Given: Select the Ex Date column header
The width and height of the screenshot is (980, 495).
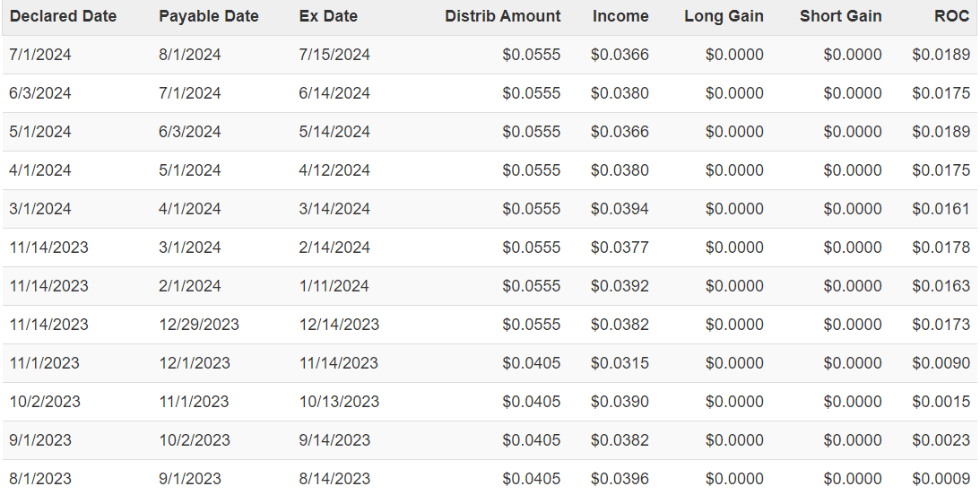Looking at the screenshot, I should tap(328, 16).
